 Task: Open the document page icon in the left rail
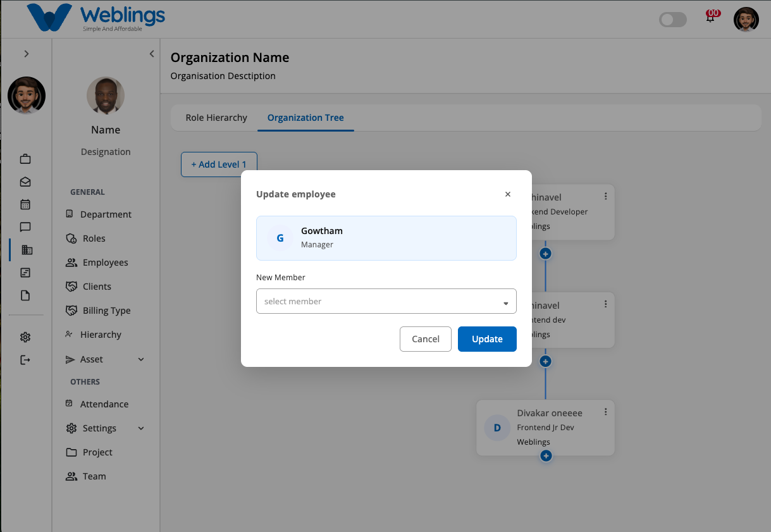click(25, 295)
